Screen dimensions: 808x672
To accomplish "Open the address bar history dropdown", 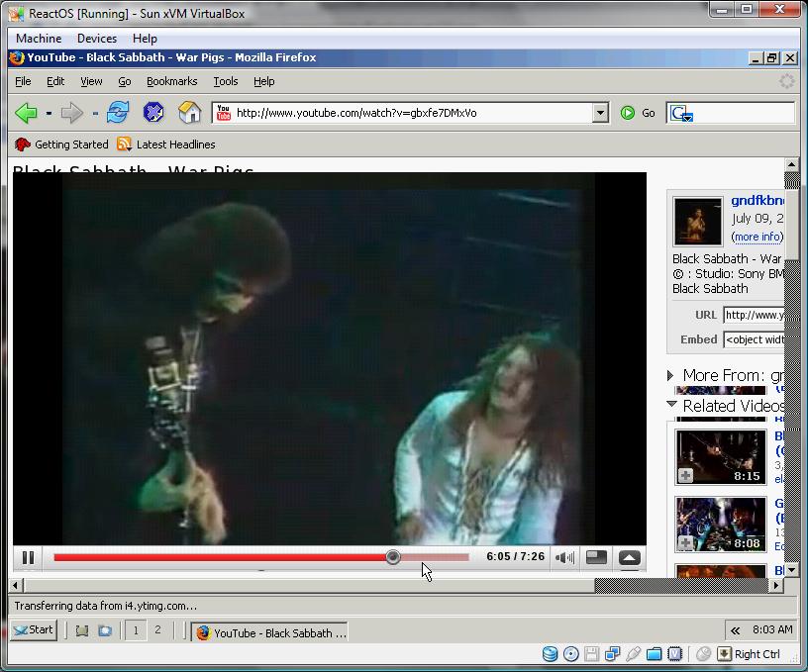I will (600, 113).
